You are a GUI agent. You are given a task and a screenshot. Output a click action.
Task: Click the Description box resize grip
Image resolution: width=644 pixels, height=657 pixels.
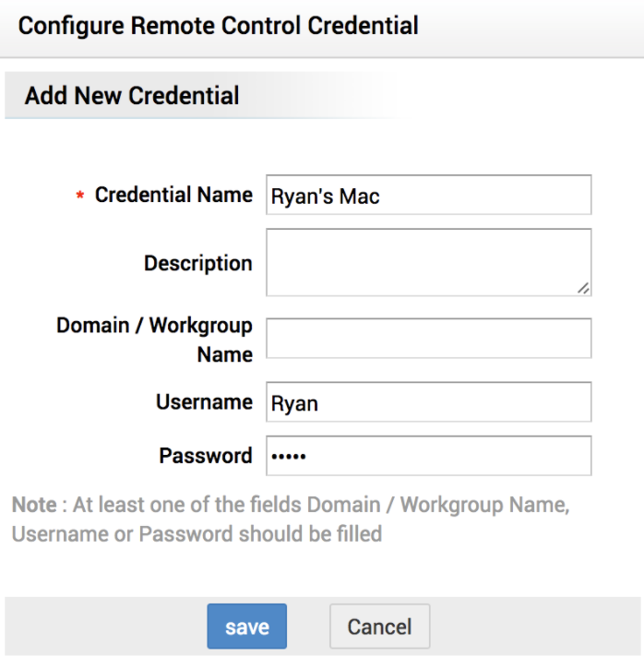pos(583,288)
